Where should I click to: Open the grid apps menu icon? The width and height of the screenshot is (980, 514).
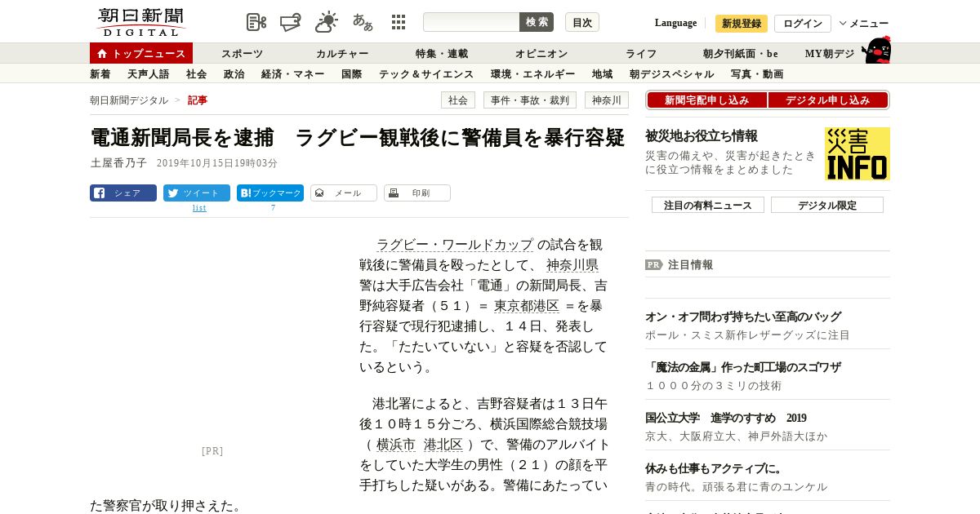click(399, 22)
